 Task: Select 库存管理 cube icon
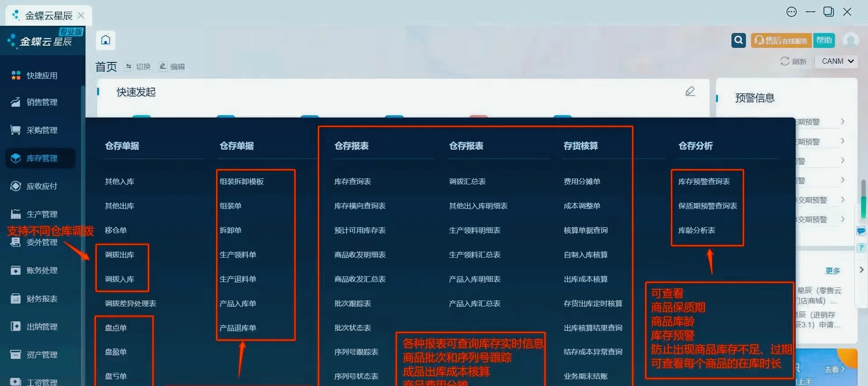click(16, 158)
